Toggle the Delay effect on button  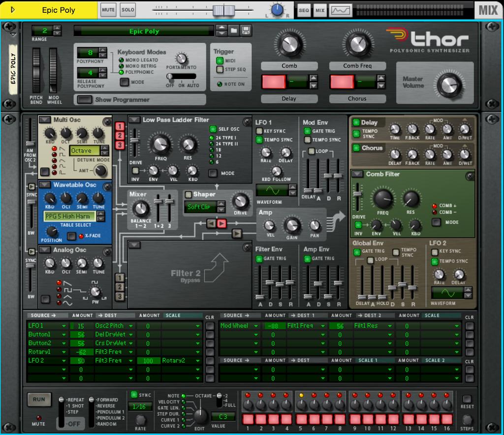pyautogui.click(x=356, y=123)
